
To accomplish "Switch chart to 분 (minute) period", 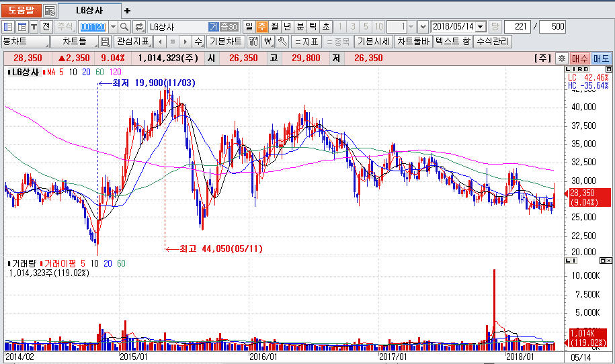I will point(300,27).
